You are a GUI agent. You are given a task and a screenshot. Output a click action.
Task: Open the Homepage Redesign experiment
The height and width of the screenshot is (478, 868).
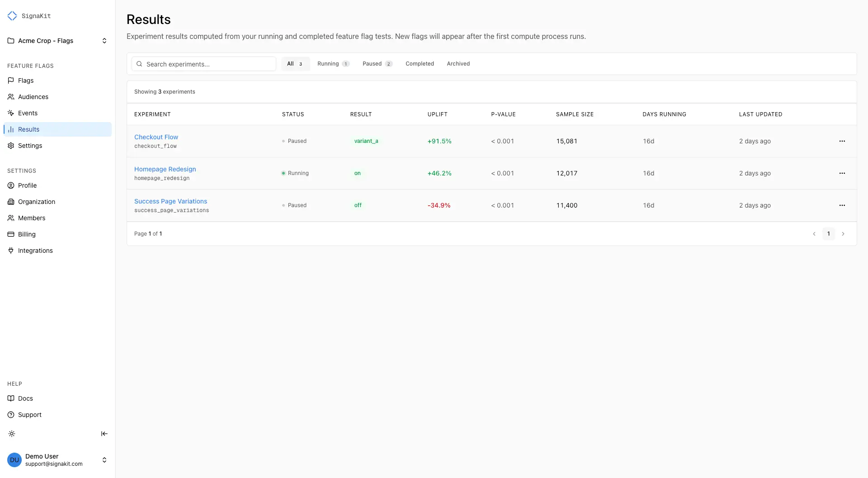coord(165,169)
